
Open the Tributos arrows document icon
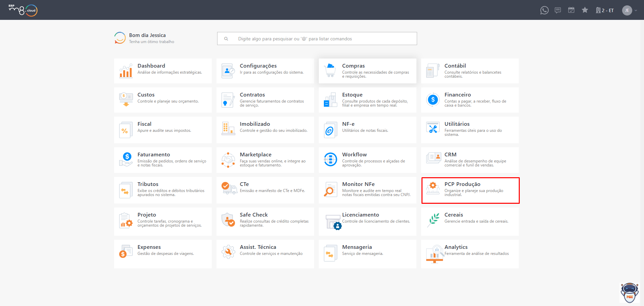click(x=125, y=190)
